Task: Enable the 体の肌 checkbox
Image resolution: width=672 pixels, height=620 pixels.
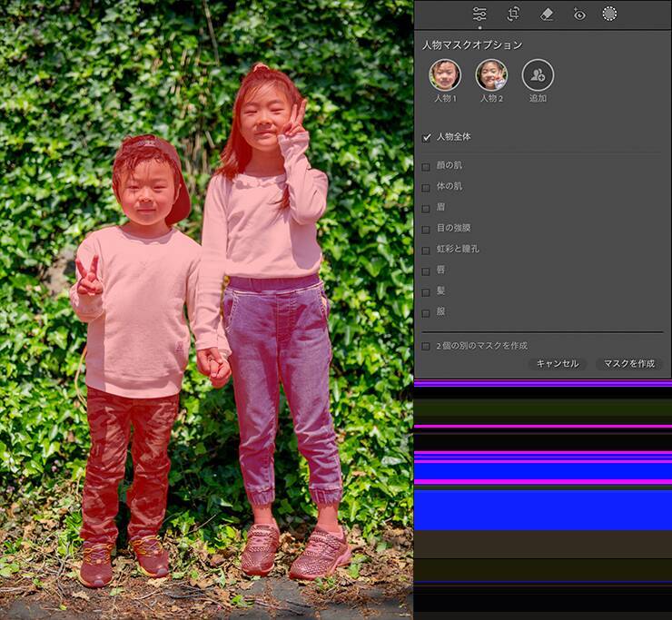Action: tap(426, 187)
